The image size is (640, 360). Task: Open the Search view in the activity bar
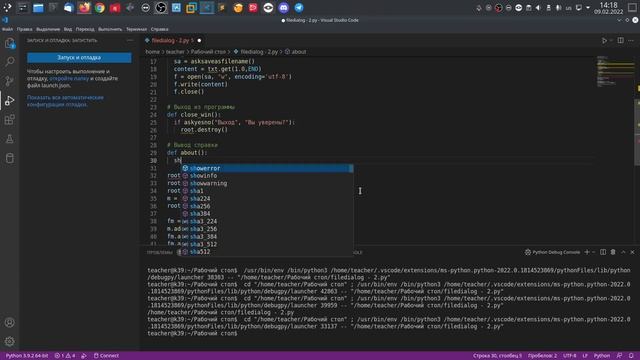pyautogui.click(x=9, y=62)
